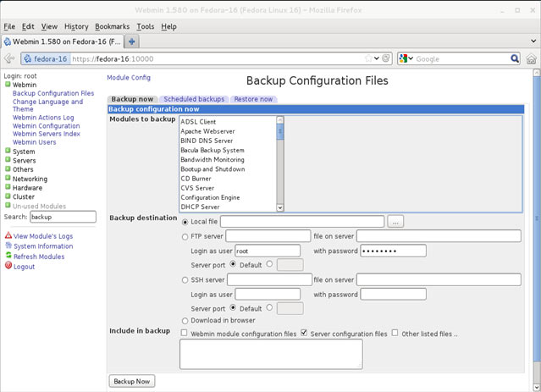Select Local file as backup destination

click(x=185, y=222)
